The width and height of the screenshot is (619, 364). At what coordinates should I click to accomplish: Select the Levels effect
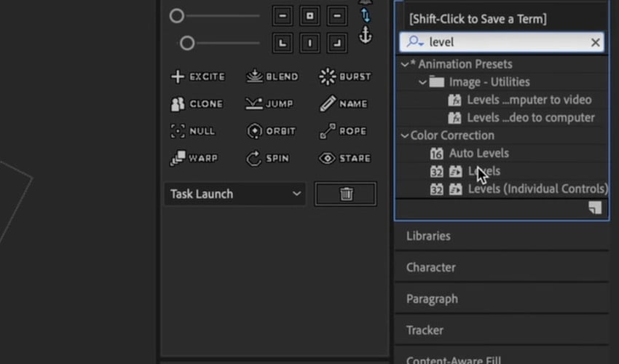pos(484,171)
